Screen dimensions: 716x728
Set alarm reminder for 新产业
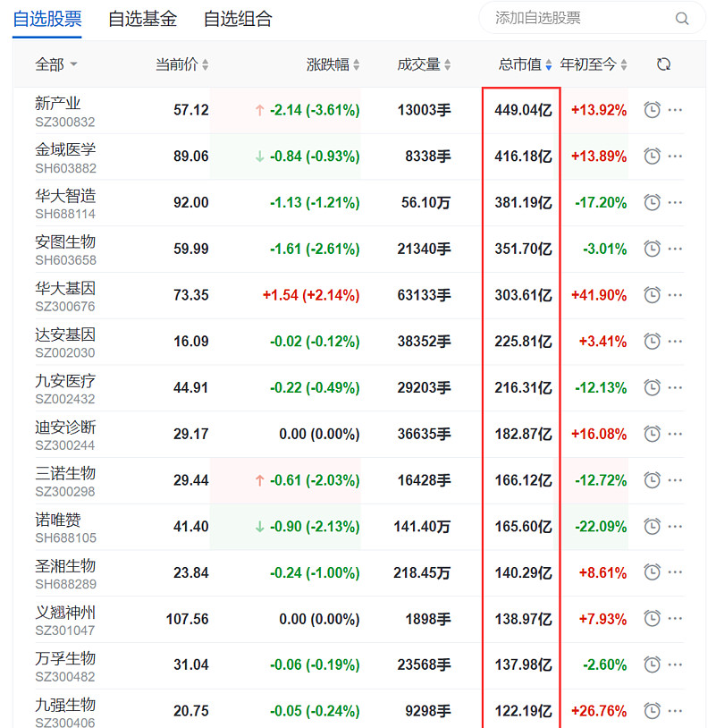653,110
